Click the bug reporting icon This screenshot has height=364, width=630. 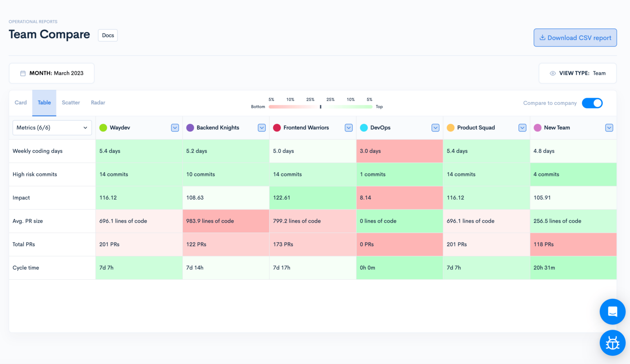click(612, 343)
